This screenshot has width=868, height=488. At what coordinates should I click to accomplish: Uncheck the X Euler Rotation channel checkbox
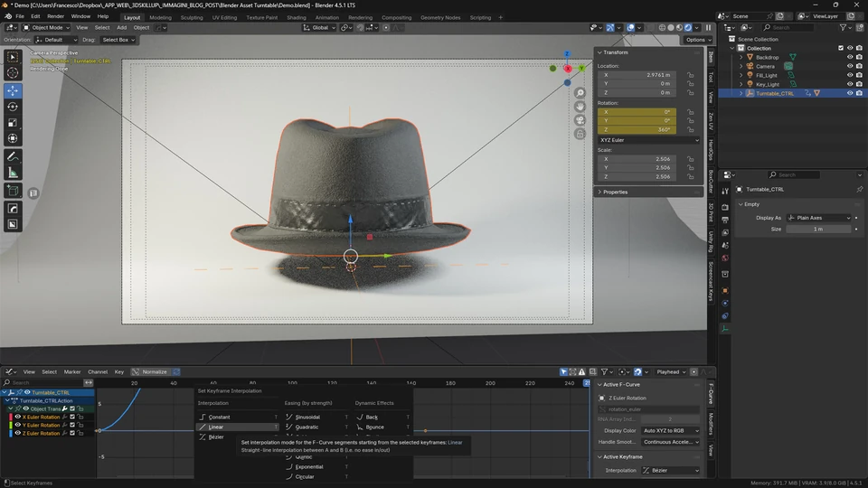(x=72, y=418)
